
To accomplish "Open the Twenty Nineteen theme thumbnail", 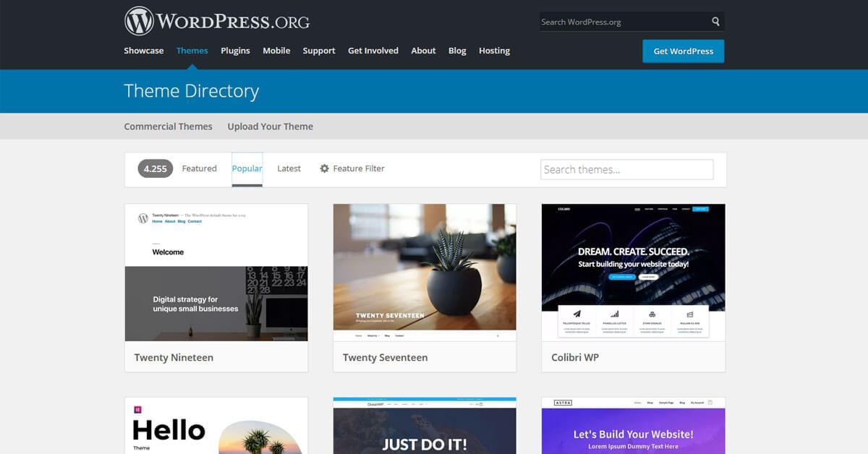I will 216,273.
